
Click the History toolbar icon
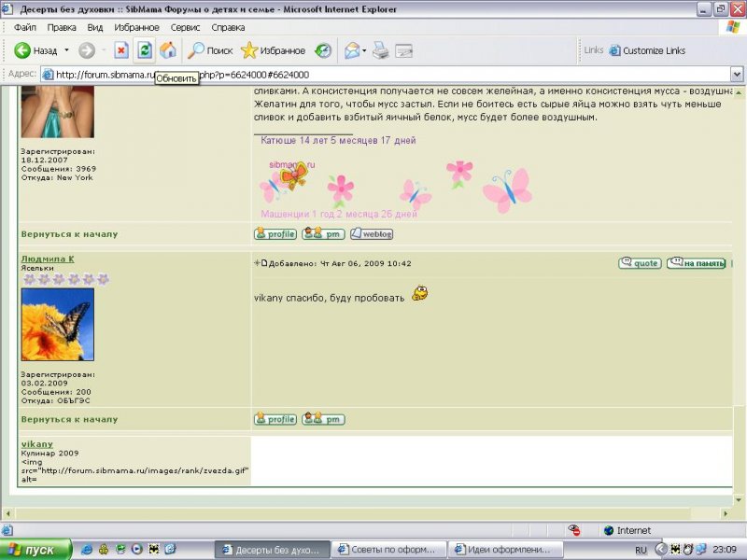[323, 50]
